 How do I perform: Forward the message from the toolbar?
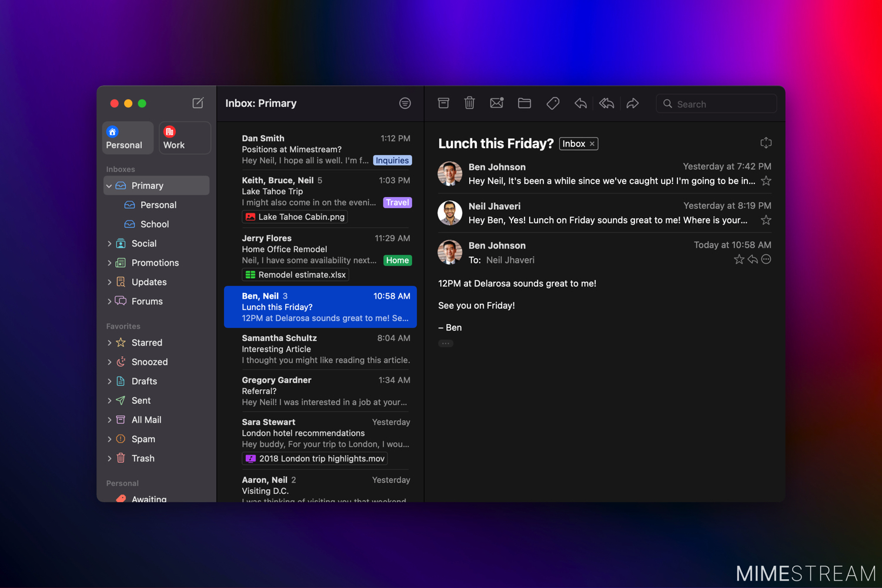[x=633, y=103]
